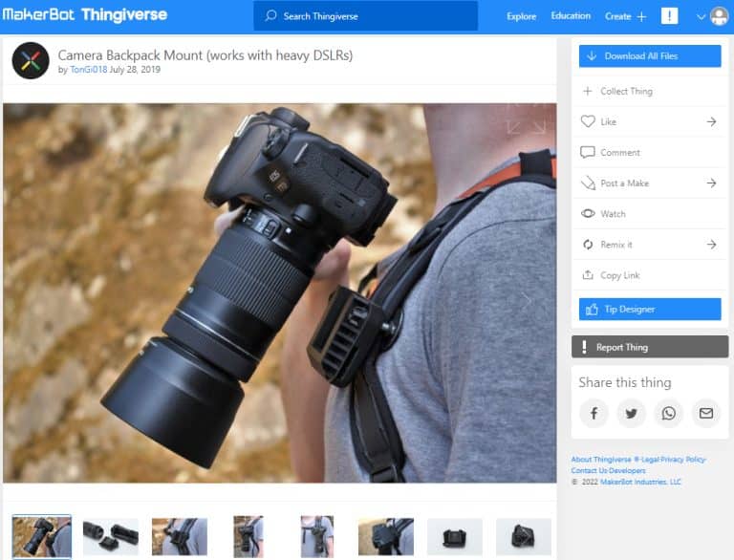
Task: Click the Report Thing button
Action: [x=650, y=347]
